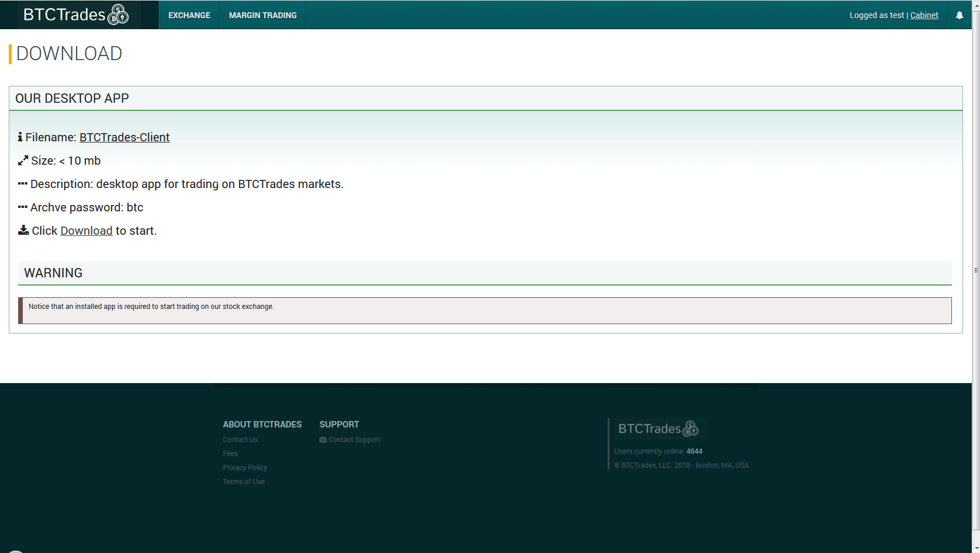Open the Terms of Use footer link

coord(244,482)
